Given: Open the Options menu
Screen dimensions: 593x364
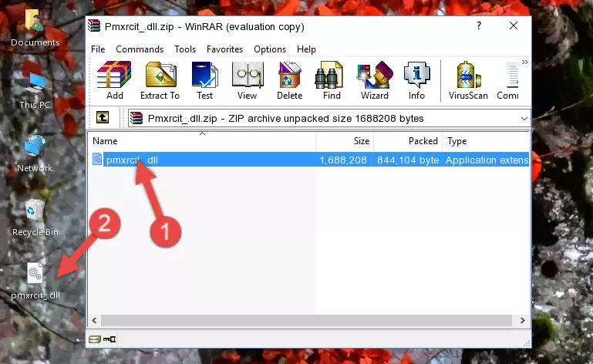Looking at the screenshot, I should [x=270, y=49].
